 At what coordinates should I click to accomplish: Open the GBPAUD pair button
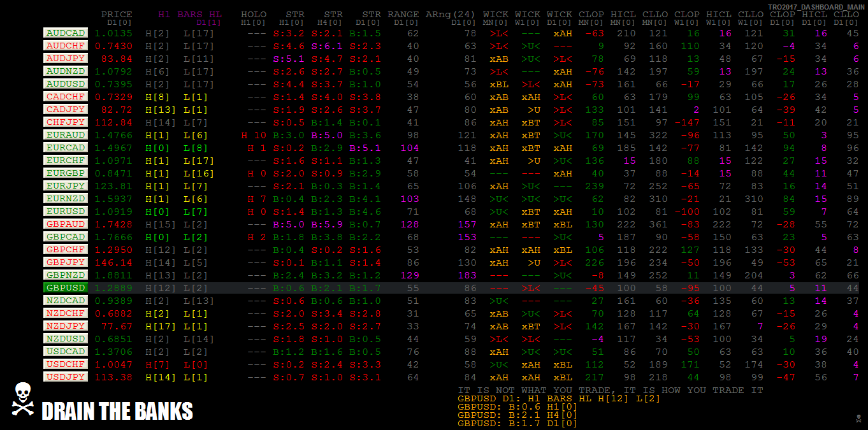tap(66, 224)
